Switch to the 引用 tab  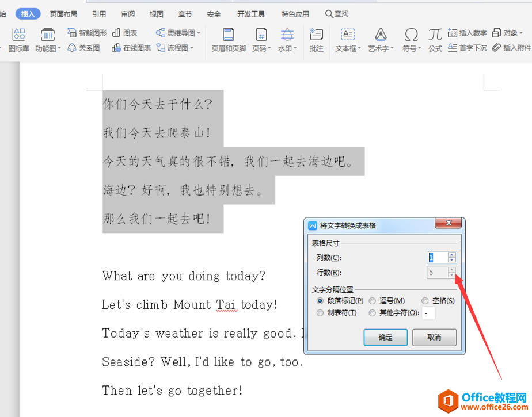point(99,14)
